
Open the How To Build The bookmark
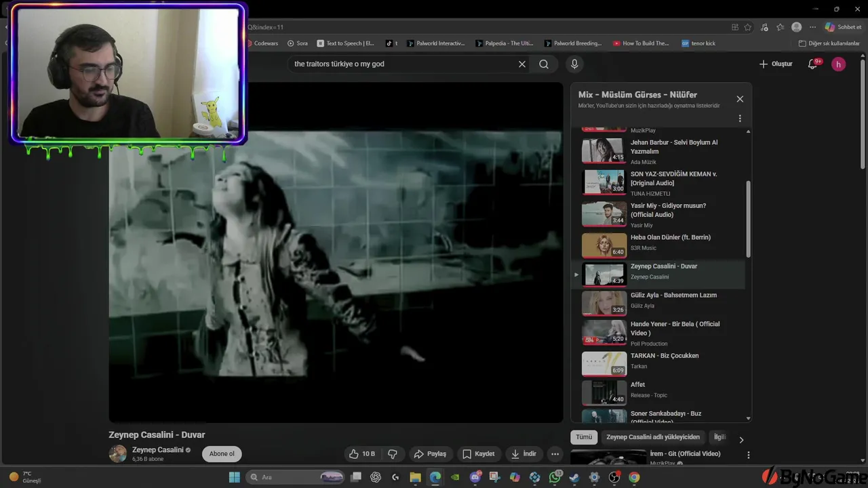642,43
